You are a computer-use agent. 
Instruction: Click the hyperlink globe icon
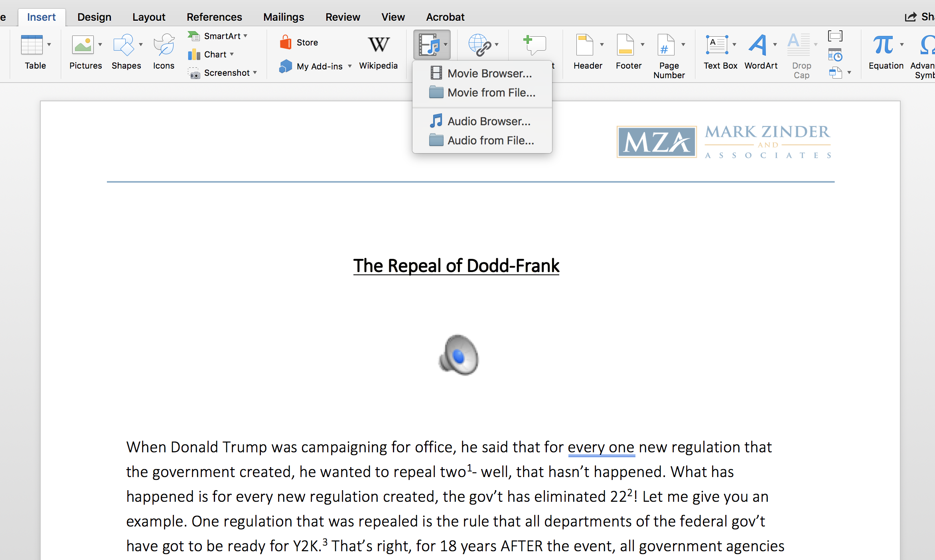[479, 45]
